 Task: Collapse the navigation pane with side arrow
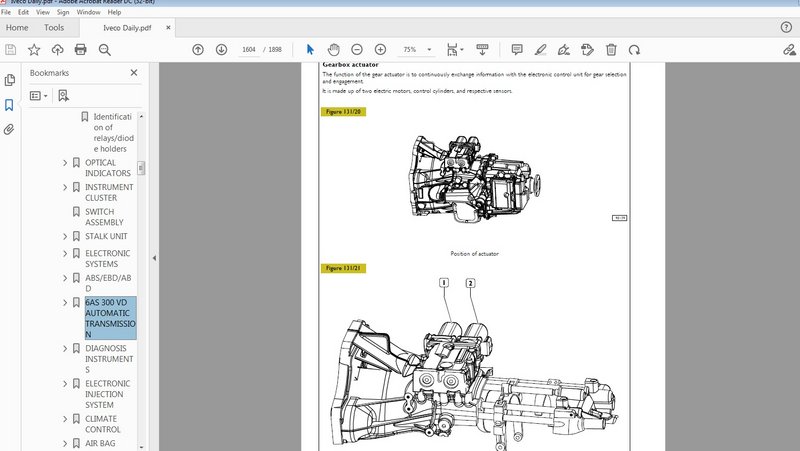[154, 258]
